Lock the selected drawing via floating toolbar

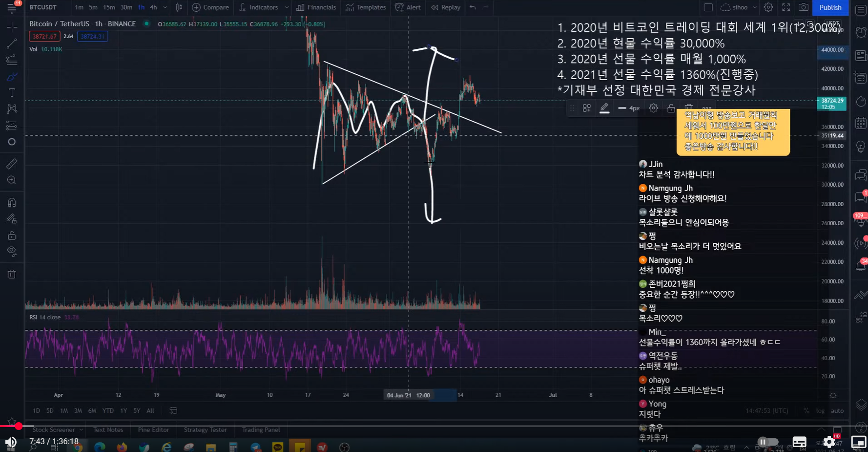point(671,108)
